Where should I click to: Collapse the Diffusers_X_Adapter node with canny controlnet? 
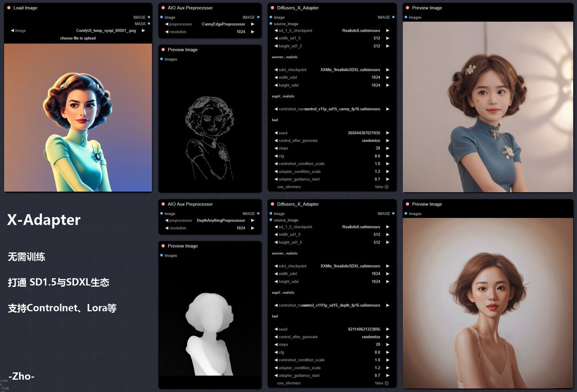[273, 8]
